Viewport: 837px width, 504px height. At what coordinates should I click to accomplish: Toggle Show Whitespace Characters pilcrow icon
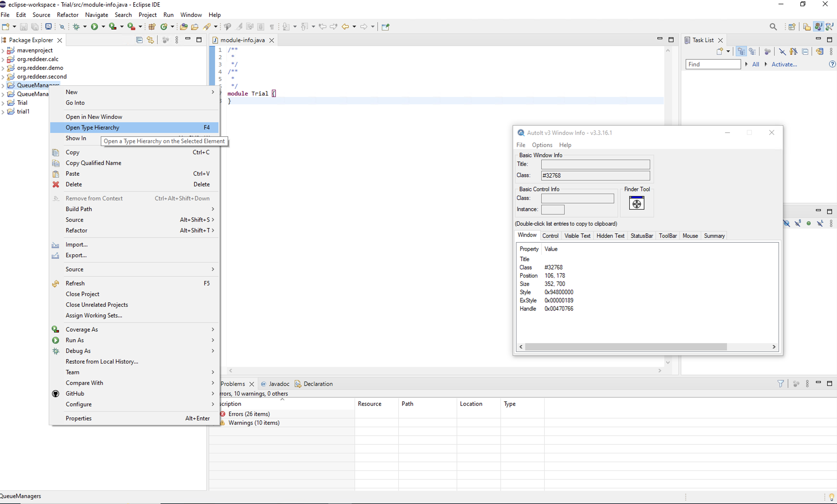272,27
